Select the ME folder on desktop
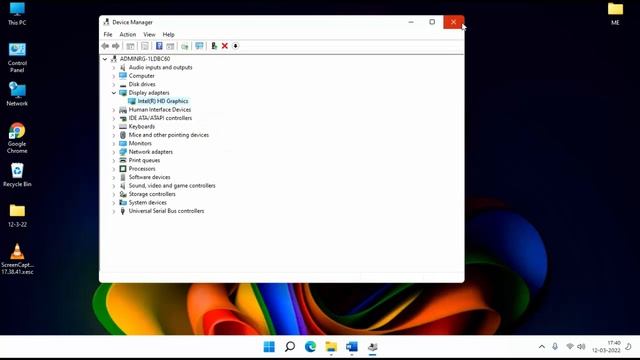 pyautogui.click(x=615, y=14)
